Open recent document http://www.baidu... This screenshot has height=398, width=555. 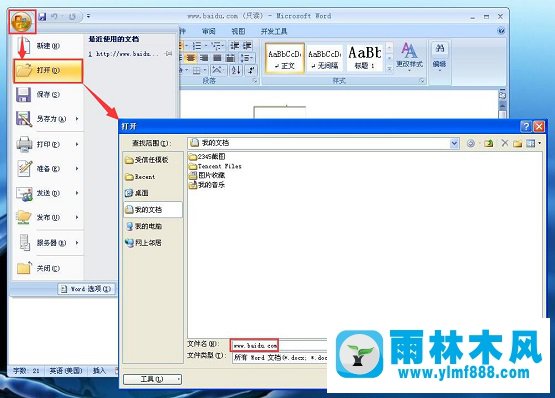click(x=124, y=54)
